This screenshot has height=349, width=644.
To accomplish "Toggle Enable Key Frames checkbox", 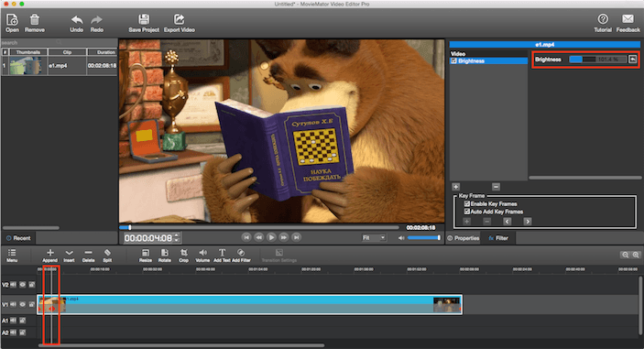I will tap(466, 203).
